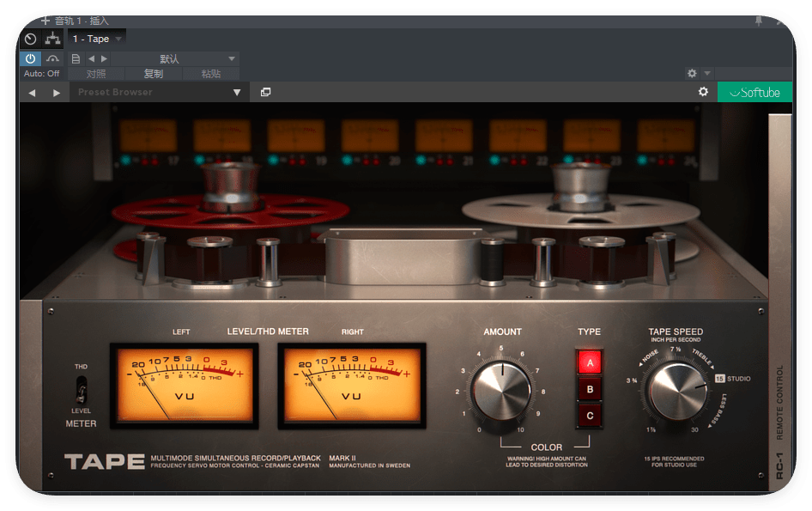
Task: Click the routing icon next to 1 - Tape
Action: pyautogui.click(x=52, y=39)
